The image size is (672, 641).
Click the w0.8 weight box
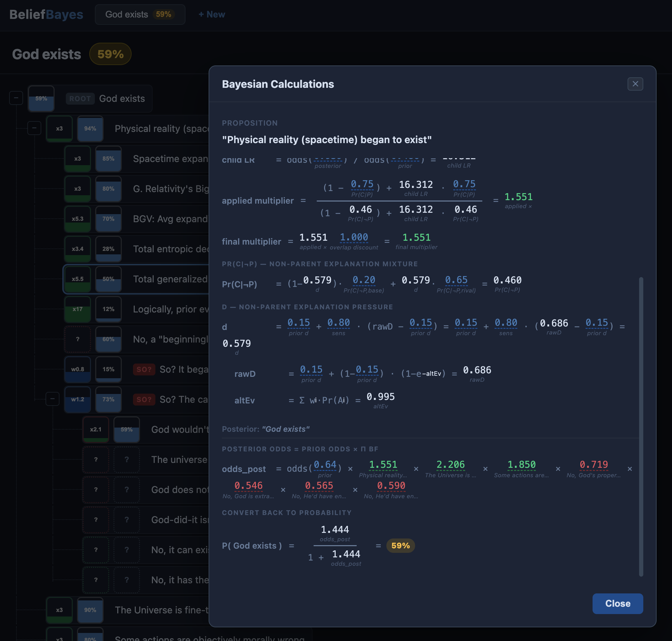click(78, 369)
